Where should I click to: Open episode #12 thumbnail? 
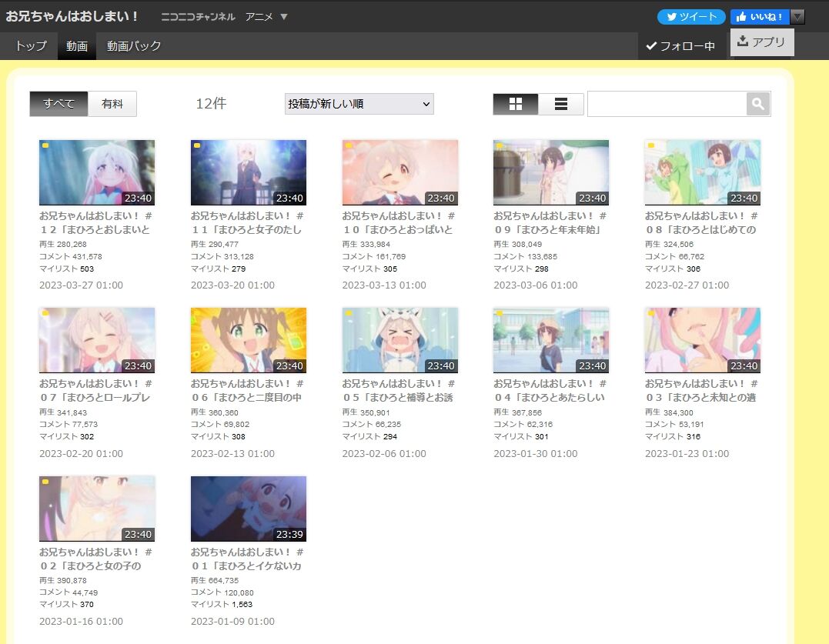97,172
